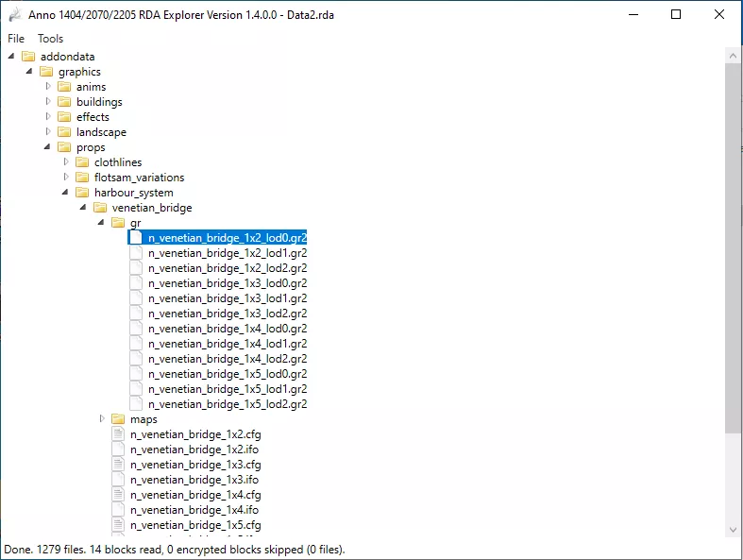Viewport: 743px width, 560px height.
Task: Click file icon of n_venetian_bridge_1x4_lod1.gr2
Action: pyautogui.click(x=136, y=344)
